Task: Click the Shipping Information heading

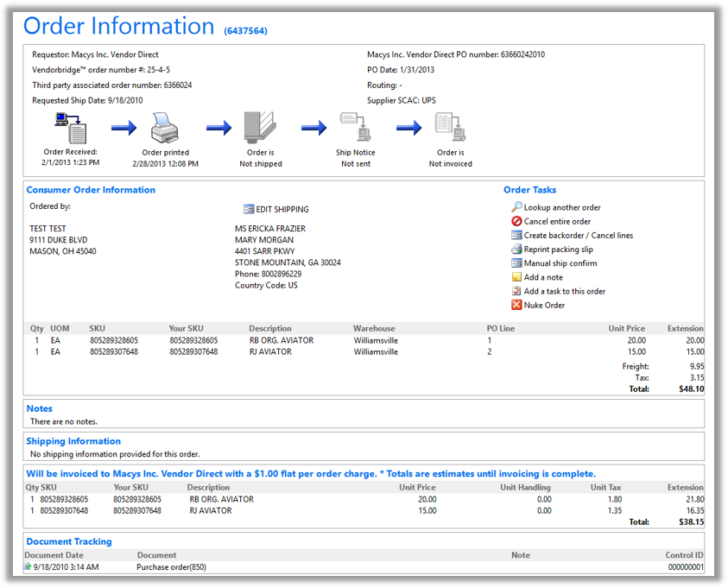Action: (73, 441)
